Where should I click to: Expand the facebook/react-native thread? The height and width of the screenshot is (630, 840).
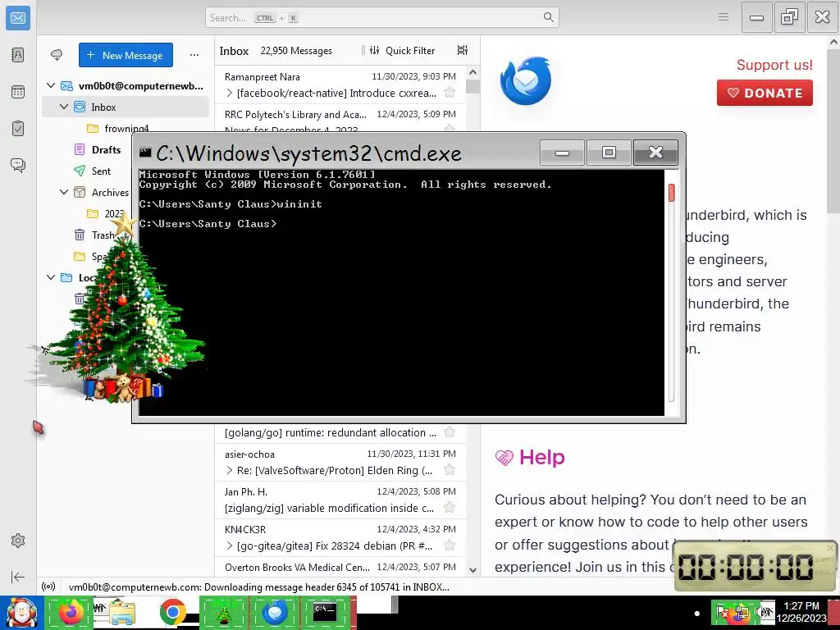point(230,93)
